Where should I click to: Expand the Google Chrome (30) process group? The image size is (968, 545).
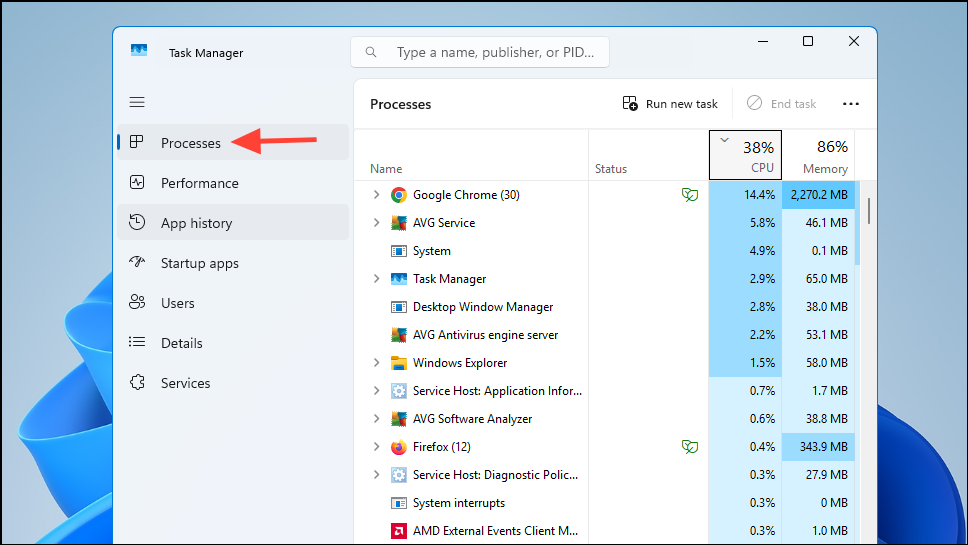tap(376, 194)
